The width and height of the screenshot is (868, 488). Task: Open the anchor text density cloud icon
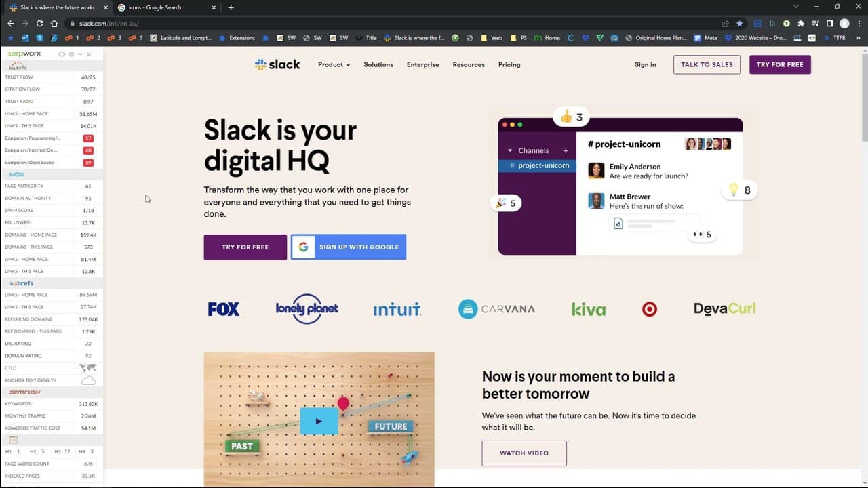pos(88,380)
